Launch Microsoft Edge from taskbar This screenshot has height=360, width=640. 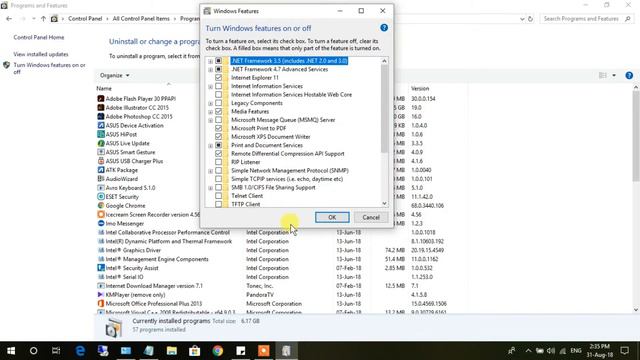[80, 351]
